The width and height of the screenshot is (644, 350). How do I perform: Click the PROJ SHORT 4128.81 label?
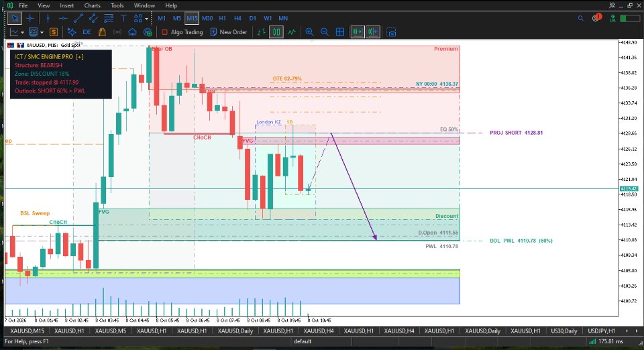point(517,133)
